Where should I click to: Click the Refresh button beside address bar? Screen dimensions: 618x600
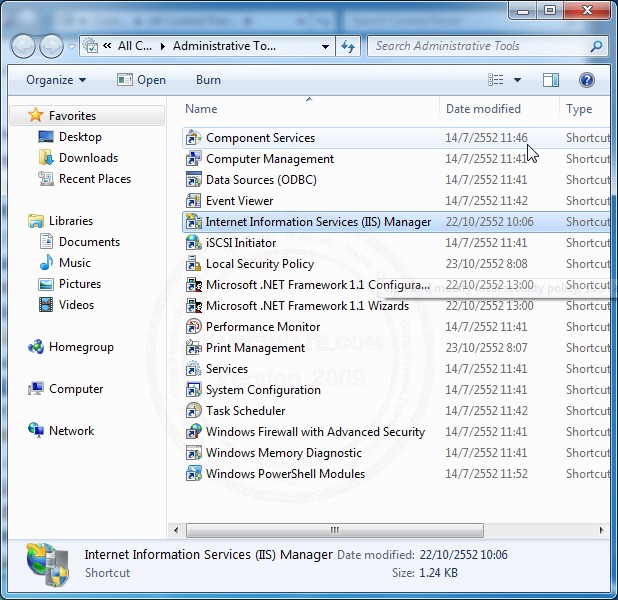tap(348, 46)
